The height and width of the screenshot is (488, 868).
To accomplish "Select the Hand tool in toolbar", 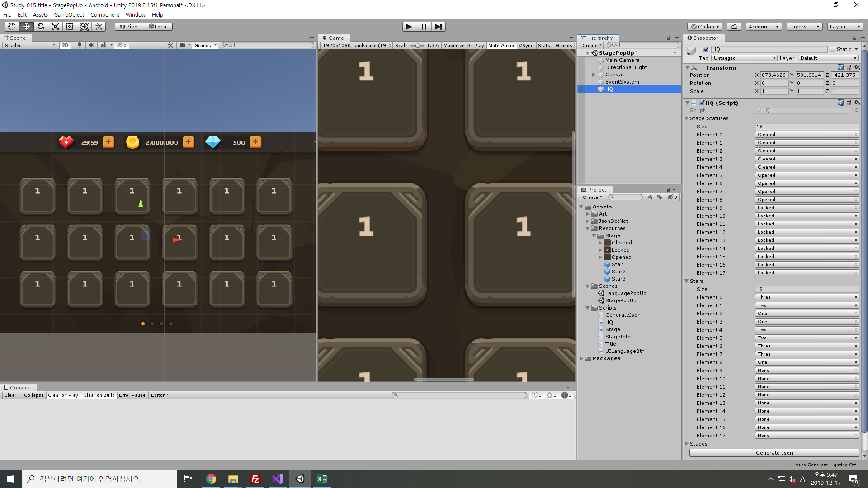I will coord(12,27).
